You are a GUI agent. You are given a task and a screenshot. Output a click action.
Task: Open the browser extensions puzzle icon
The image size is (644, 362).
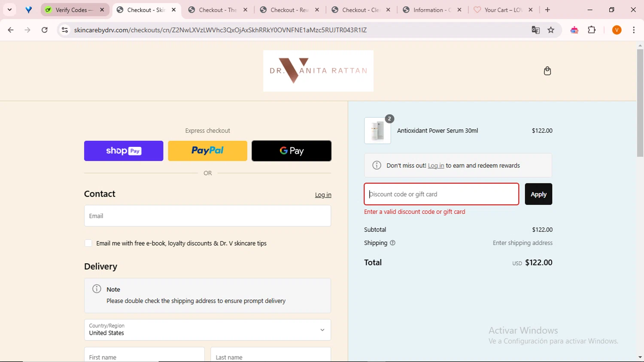click(x=592, y=30)
